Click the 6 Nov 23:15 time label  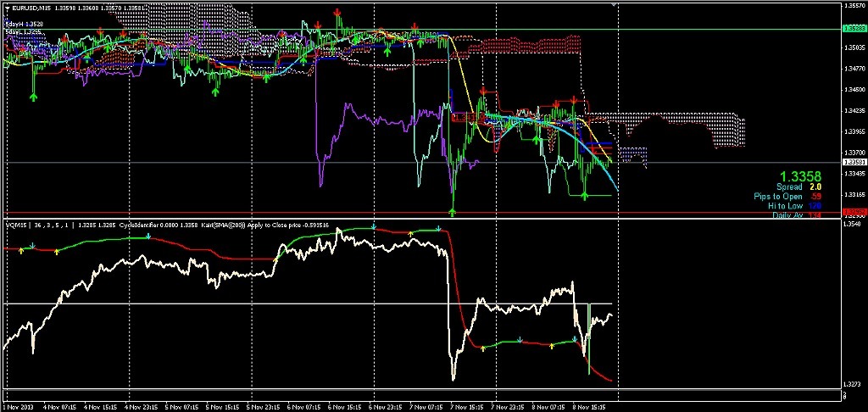pyautogui.click(x=386, y=407)
